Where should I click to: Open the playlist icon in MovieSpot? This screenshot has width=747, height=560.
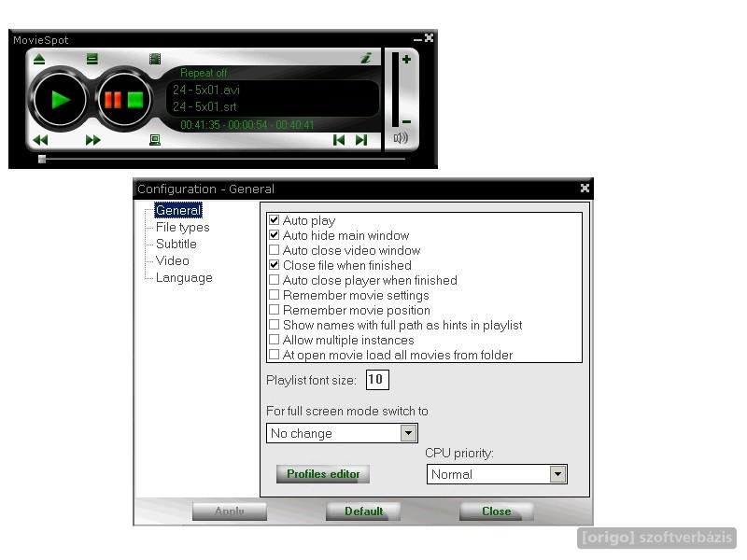[92, 59]
